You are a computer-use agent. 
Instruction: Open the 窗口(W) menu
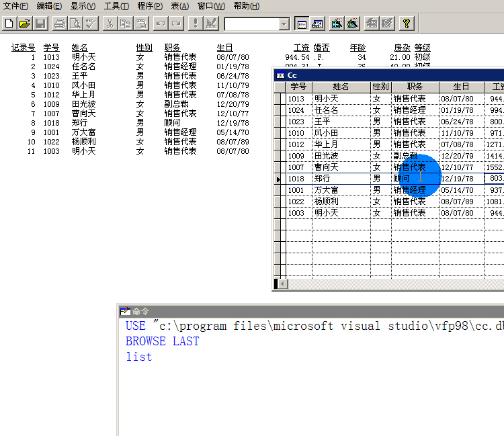click(x=211, y=6)
